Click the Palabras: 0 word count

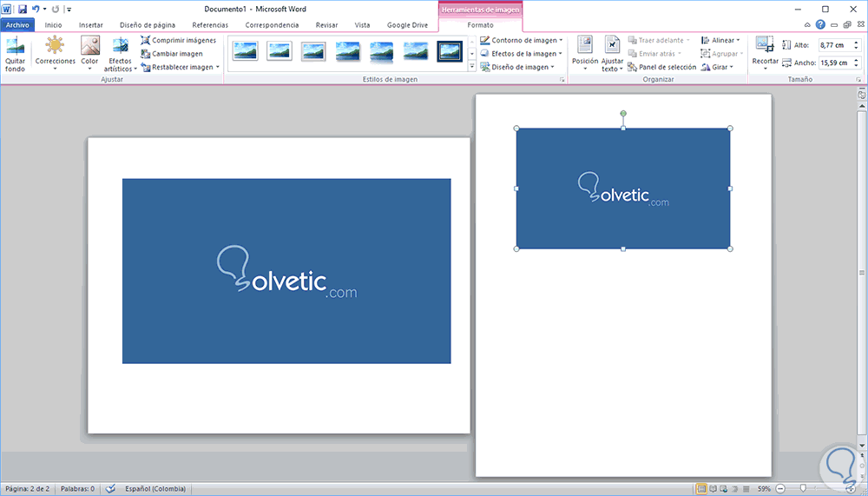point(77,489)
